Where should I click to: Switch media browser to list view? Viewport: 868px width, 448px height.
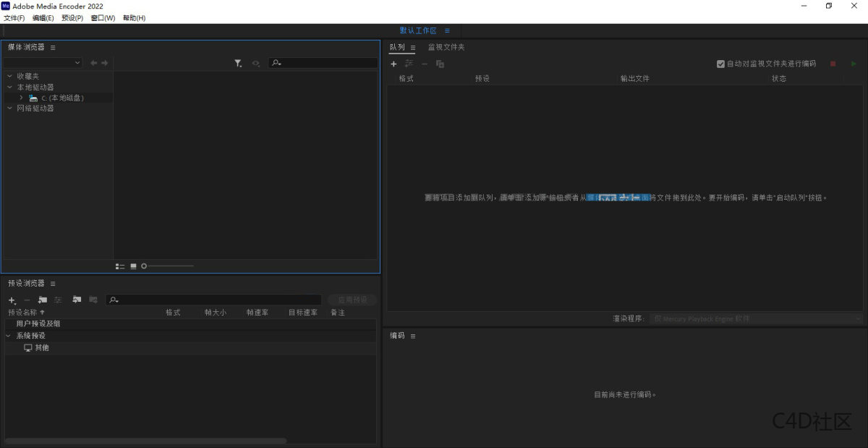tap(120, 266)
